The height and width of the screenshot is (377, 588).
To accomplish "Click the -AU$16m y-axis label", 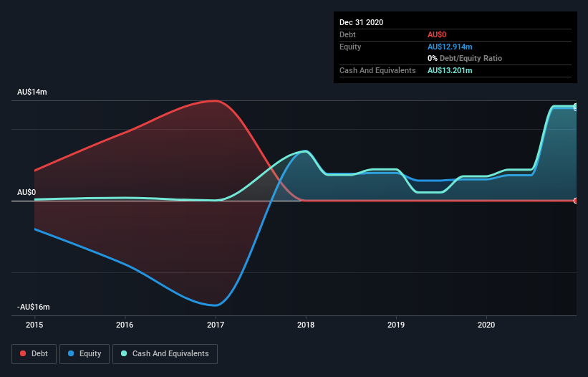I will click(34, 307).
